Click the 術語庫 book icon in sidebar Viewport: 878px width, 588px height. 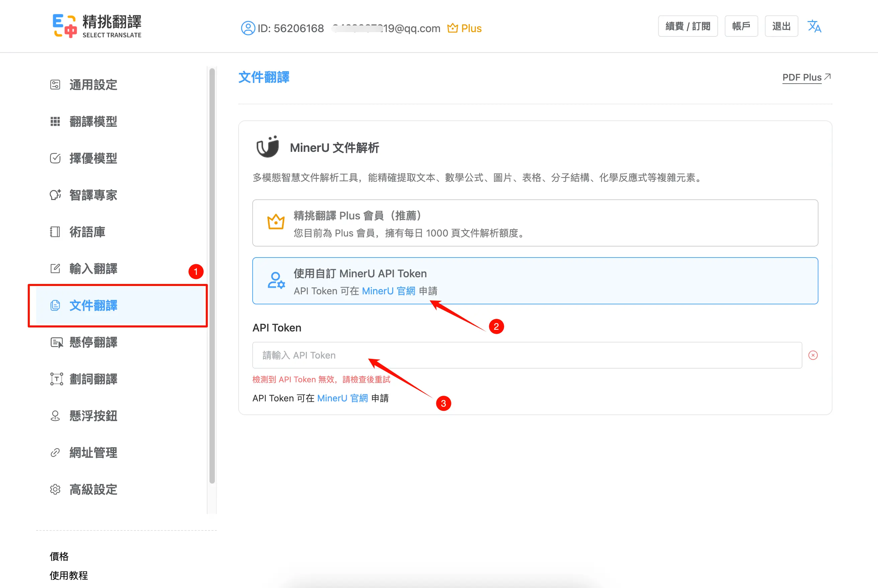tap(55, 232)
